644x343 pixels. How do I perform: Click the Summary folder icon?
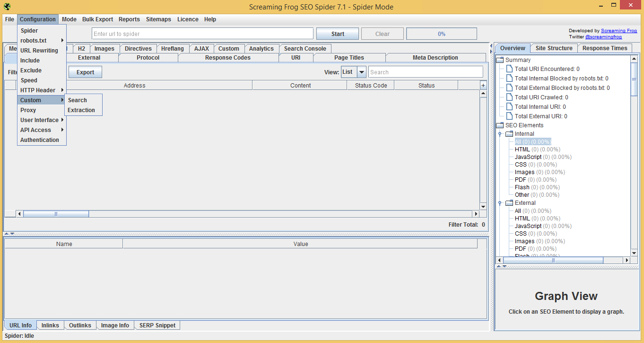pos(500,60)
